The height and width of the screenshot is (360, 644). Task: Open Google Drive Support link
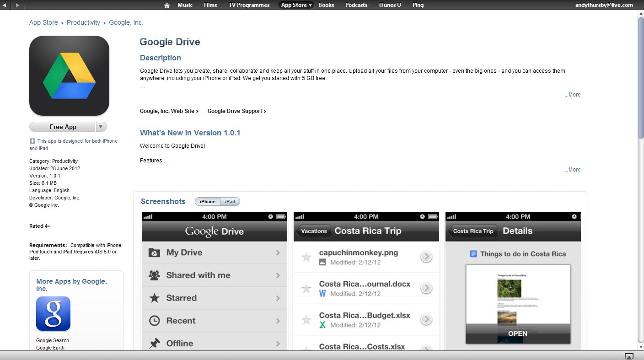tap(237, 111)
